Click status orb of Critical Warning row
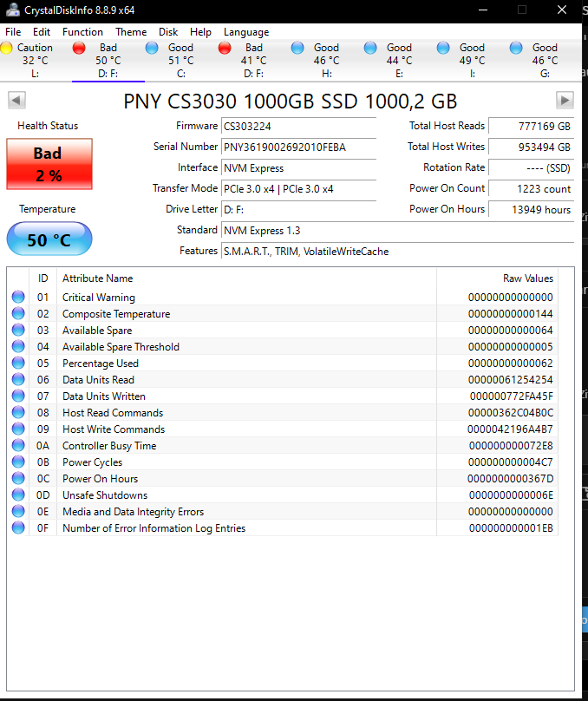The height and width of the screenshot is (701, 588). tap(18, 297)
